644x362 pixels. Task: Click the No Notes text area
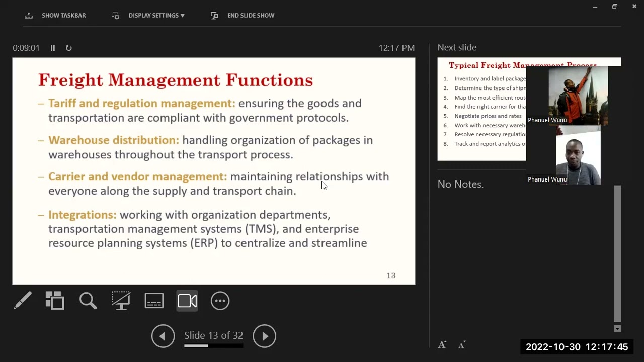(460, 184)
